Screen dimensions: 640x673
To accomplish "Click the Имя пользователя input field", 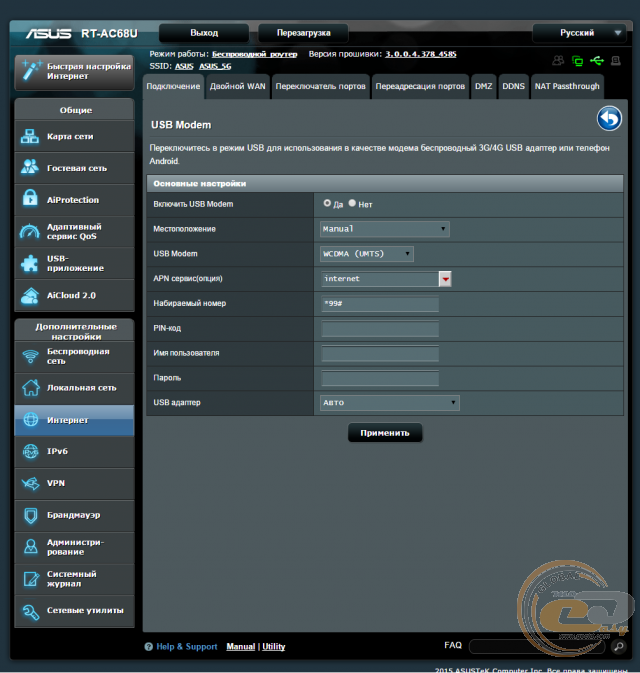I will click(x=380, y=354).
